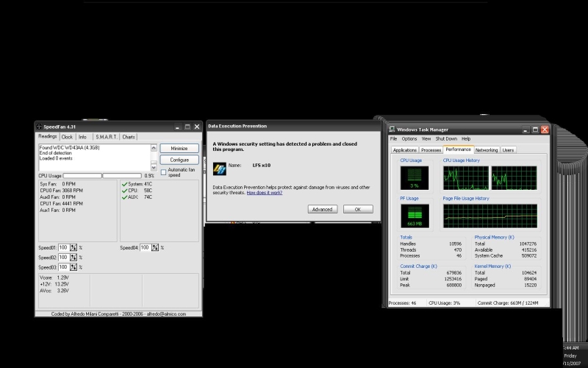The image size is (588, 368).
Task: Click SpeedFan log scrollbar down arrow
Action: 154,167
